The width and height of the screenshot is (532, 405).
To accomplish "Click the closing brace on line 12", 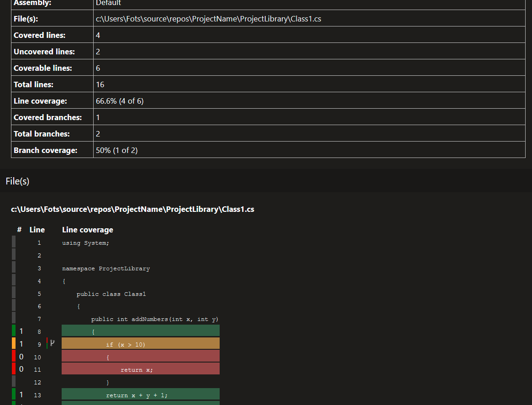I will click(x=108, y=383).
